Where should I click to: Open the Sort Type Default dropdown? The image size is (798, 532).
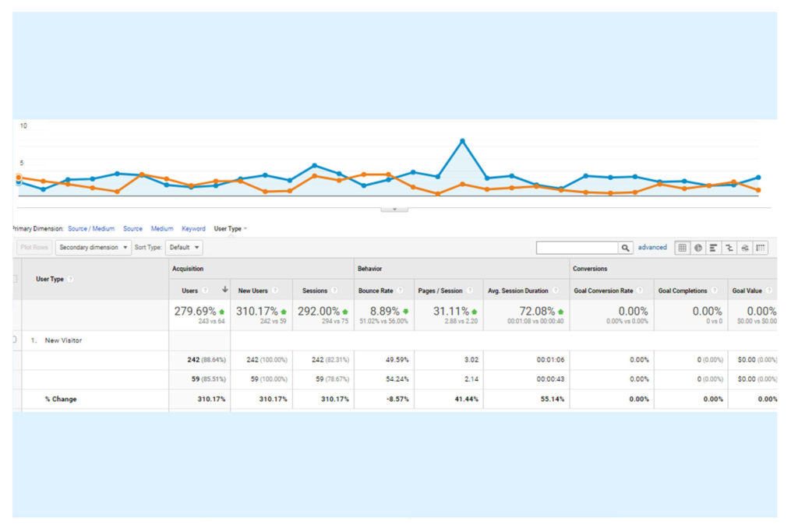184,248
